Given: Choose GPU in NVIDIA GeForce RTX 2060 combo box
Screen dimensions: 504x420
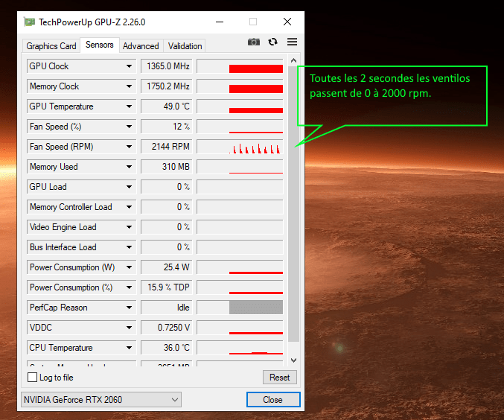Looking at the screenshot, I should point(101,400).
